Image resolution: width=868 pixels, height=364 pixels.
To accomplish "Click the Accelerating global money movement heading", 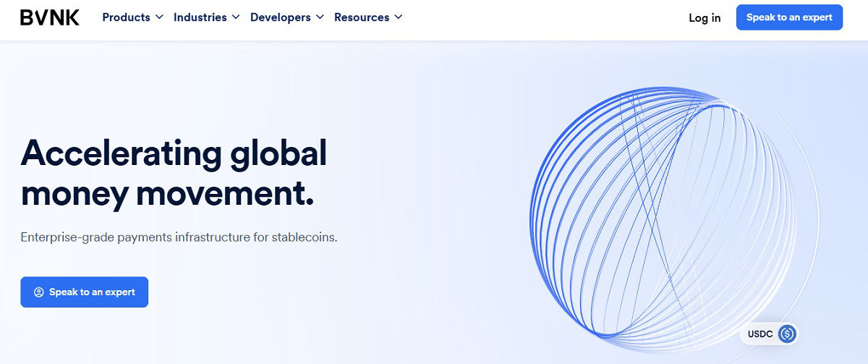I will pyautogui.click(x=174, y=172).
